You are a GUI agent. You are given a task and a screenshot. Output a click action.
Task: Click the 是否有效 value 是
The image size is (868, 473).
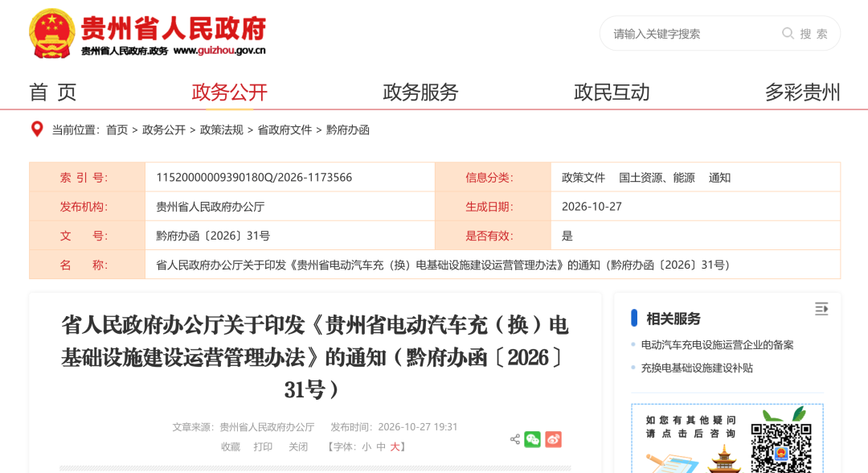(x=567, y=236)
